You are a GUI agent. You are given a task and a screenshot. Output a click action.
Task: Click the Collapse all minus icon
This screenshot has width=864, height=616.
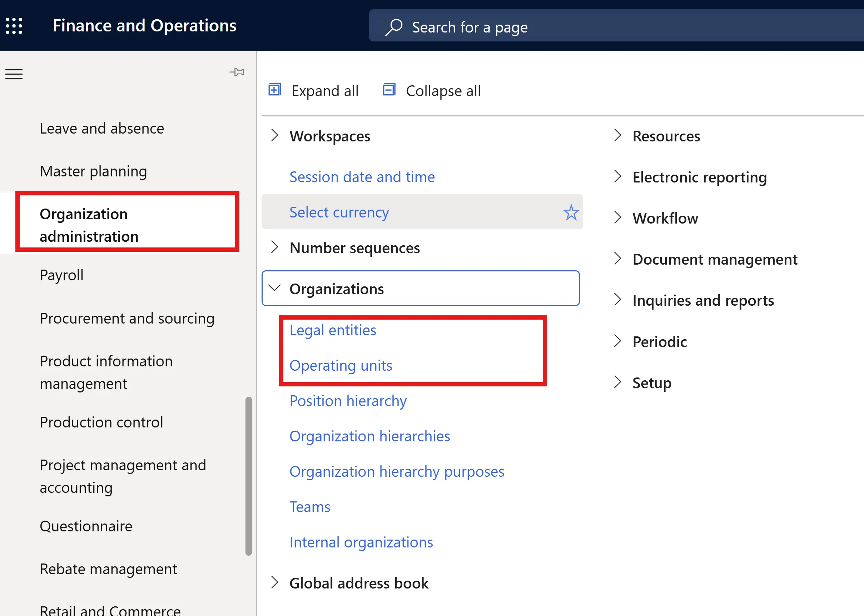pos(389,90)
